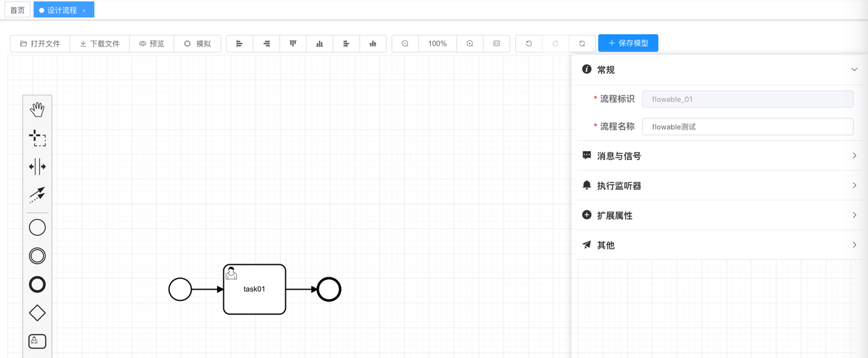The image size is (868, 358).
Task: Select the hand tool in palette
Action: click(37, 109)
